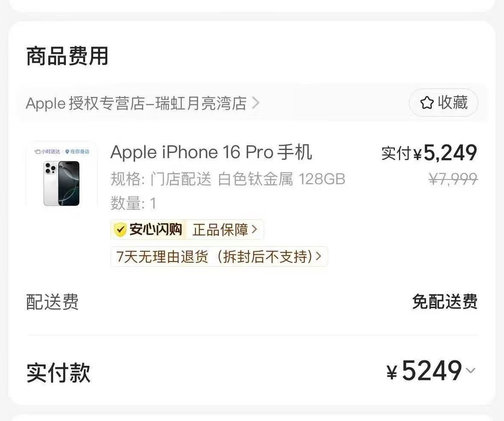Click the 商品费用 section heading

pos(67,56)
